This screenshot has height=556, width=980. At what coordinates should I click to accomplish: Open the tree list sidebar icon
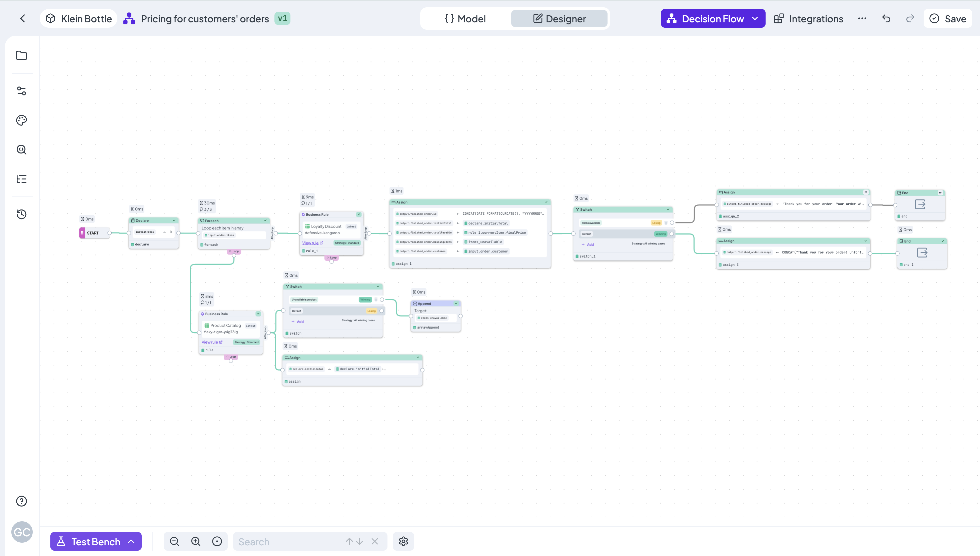coord(21,179)
